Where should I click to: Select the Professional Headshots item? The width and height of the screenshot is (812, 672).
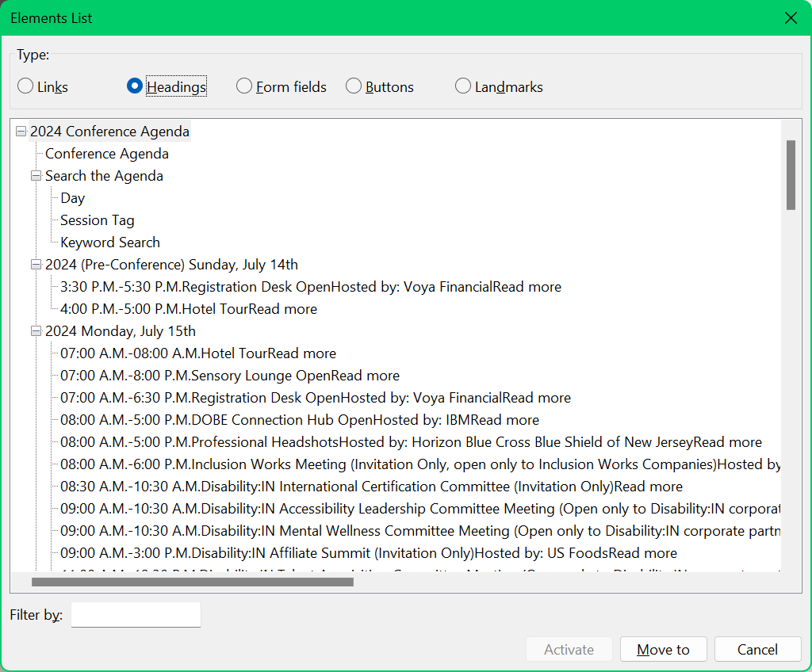pos(411,443)
